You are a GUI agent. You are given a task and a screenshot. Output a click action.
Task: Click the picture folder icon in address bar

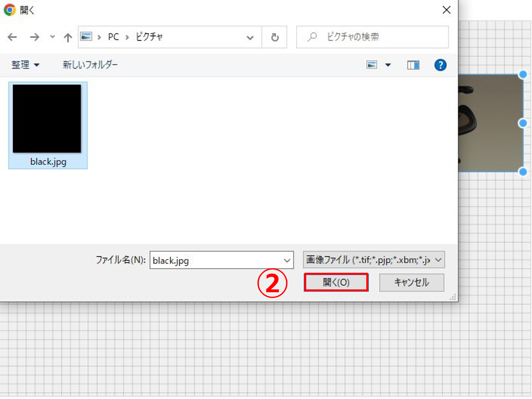(x=86, y=37)
